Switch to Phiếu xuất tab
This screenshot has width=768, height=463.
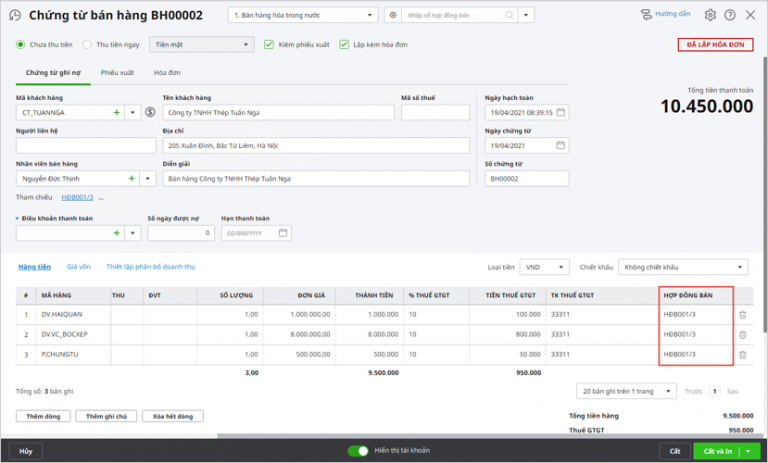pos(117,73)
